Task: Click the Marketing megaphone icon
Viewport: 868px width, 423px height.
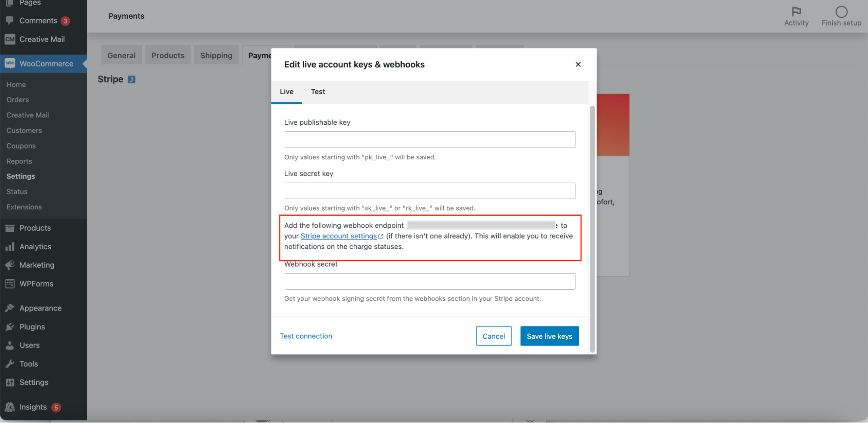Action: click(x=10, y=265)
